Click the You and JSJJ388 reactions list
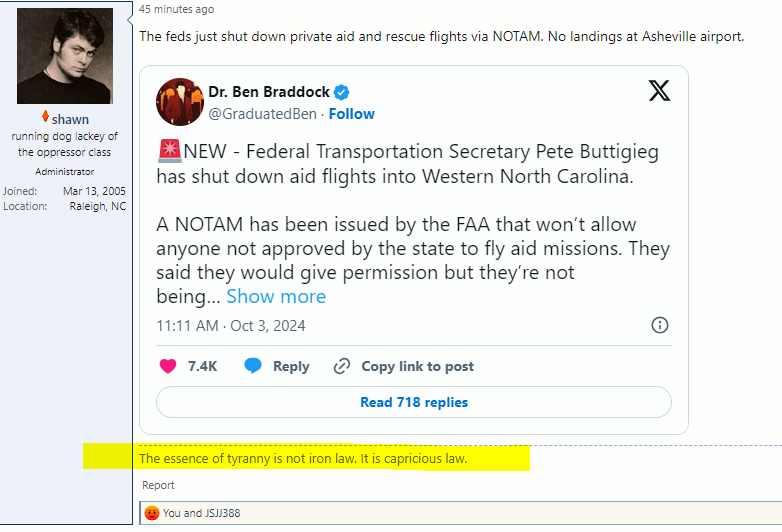This screenshot has width=782, height=532. [201, 513]
